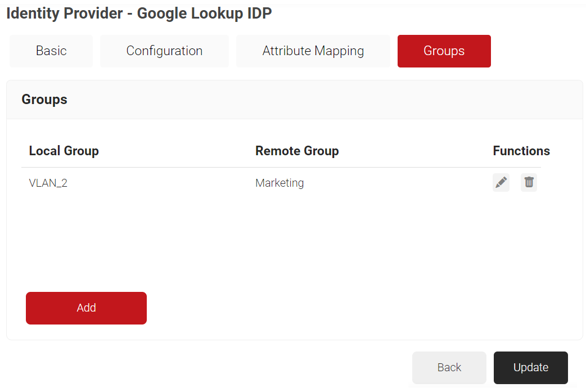586x392 pixels.
Task: Click the Identity Provider page title
Action: pos(139,13)
